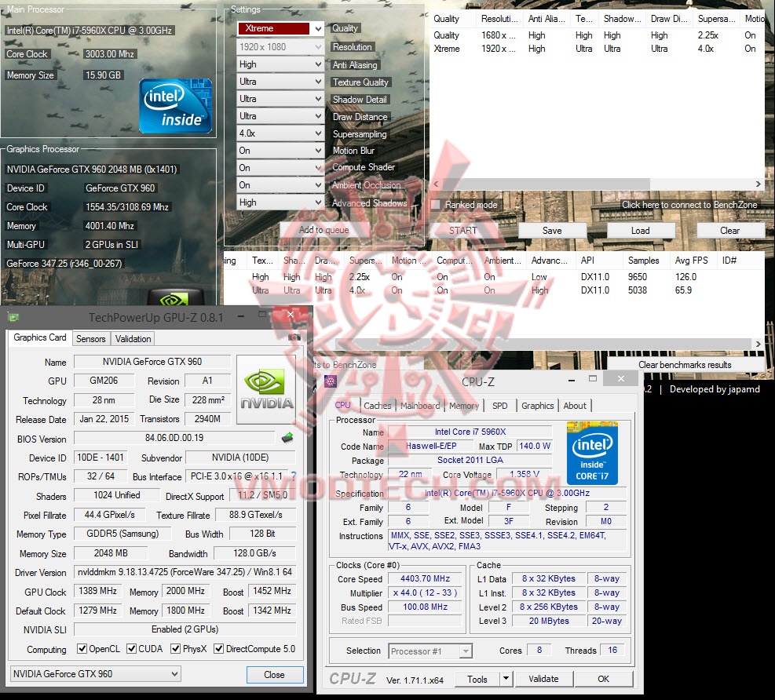Open the Caches tab in CPU-Z
This screenshot has width=775, height=700.
377,406
